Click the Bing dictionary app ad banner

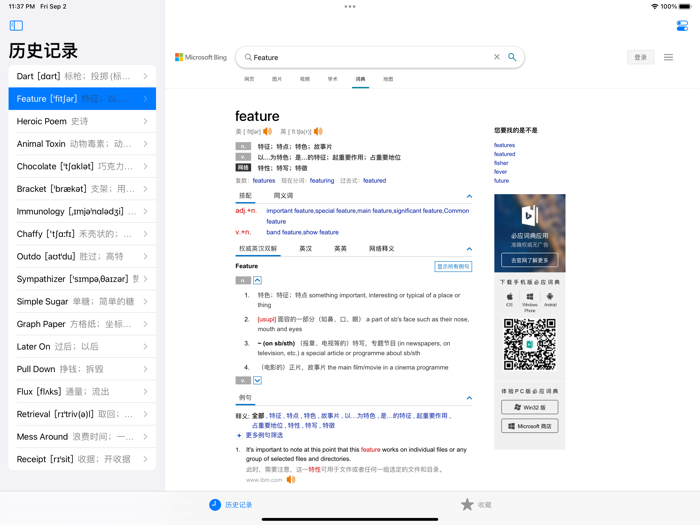(x=529, y=233)
